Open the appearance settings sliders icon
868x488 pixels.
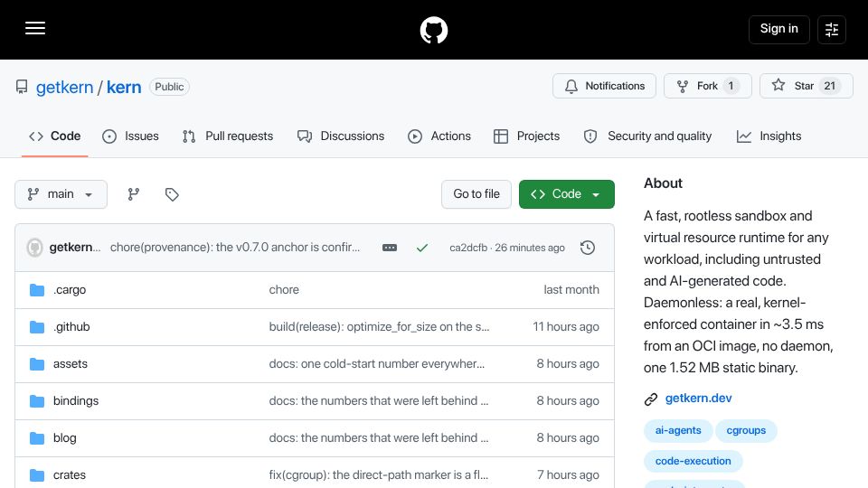click(832, 29)
